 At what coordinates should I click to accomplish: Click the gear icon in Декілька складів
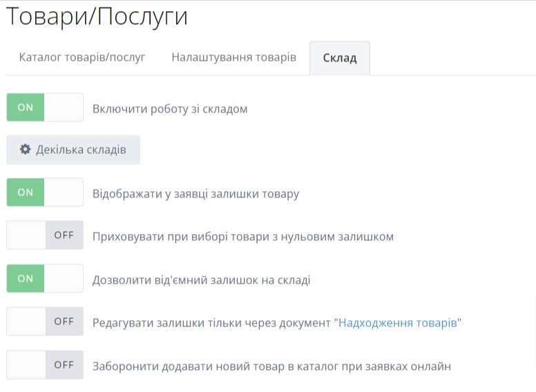[x=26, y=150]
